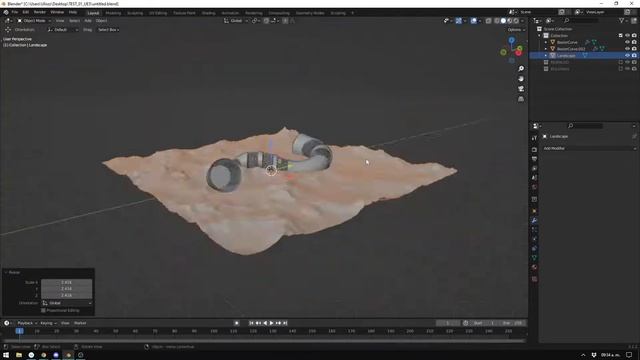640x360 pixels.
Task: Select solid viewport shading sphere icon
Action: pos(503,20)
